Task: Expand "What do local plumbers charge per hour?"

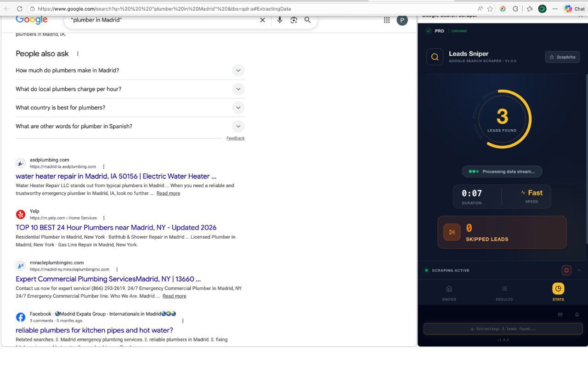Action: point(130,89)
